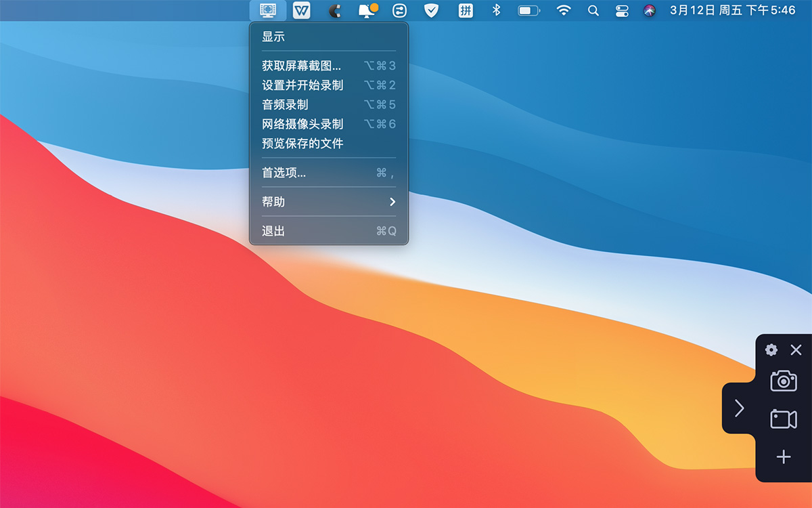Start video recording with the camcorder icon
Image resolution: width=812 pixels, height=508 pixels.
click(784, 419)
